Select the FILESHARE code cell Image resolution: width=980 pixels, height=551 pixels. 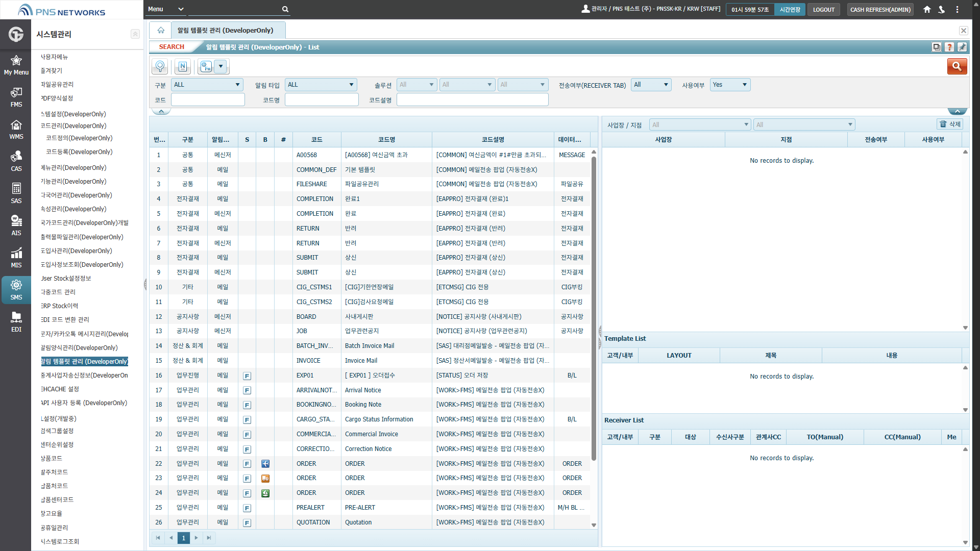click(x=316, y=184)
